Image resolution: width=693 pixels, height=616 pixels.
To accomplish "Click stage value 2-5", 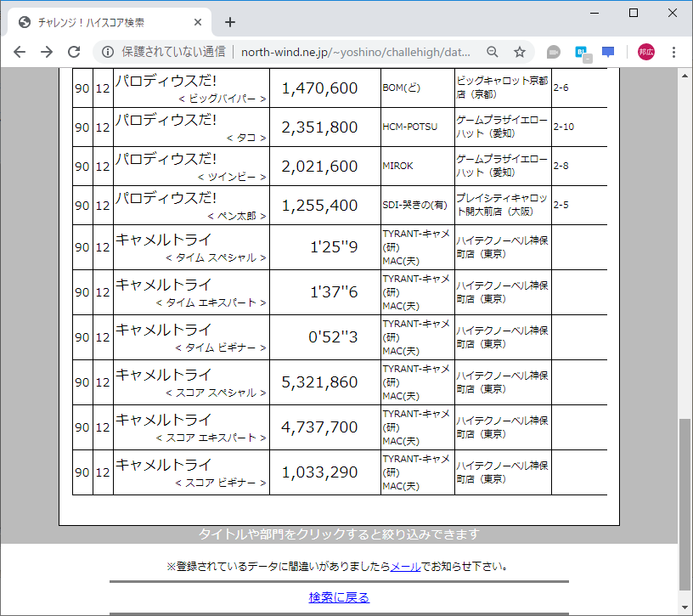I will 561,205.
